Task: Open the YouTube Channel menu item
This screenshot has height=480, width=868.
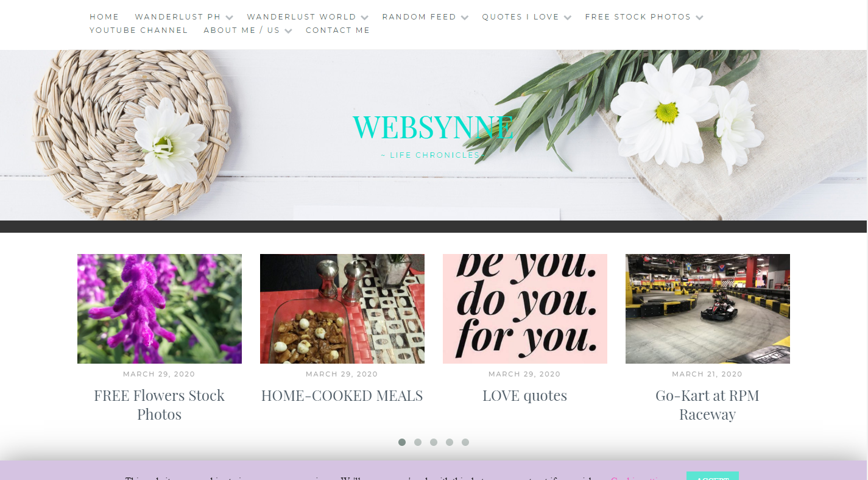Action: 139,30
